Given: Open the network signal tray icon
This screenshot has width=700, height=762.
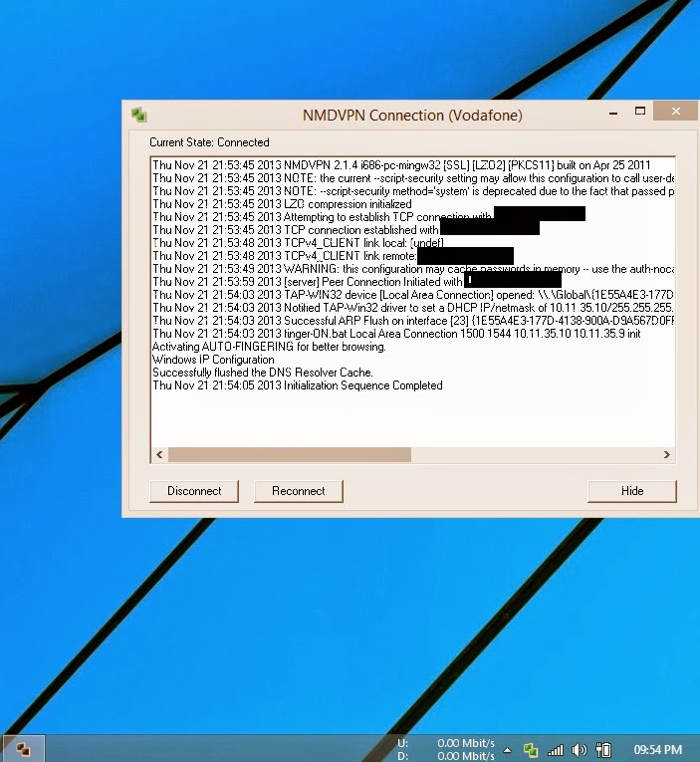Looking at the screenshot, I should click(x=556, y=750).
